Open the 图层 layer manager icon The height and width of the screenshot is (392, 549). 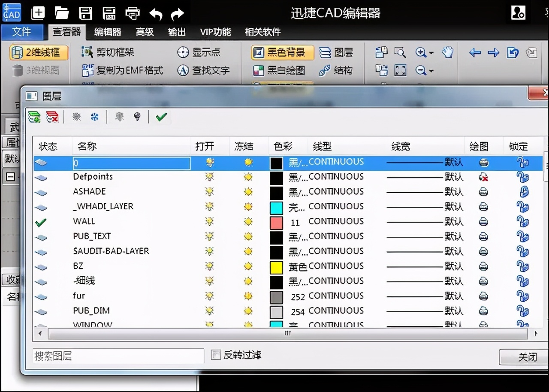click(326, 52)
